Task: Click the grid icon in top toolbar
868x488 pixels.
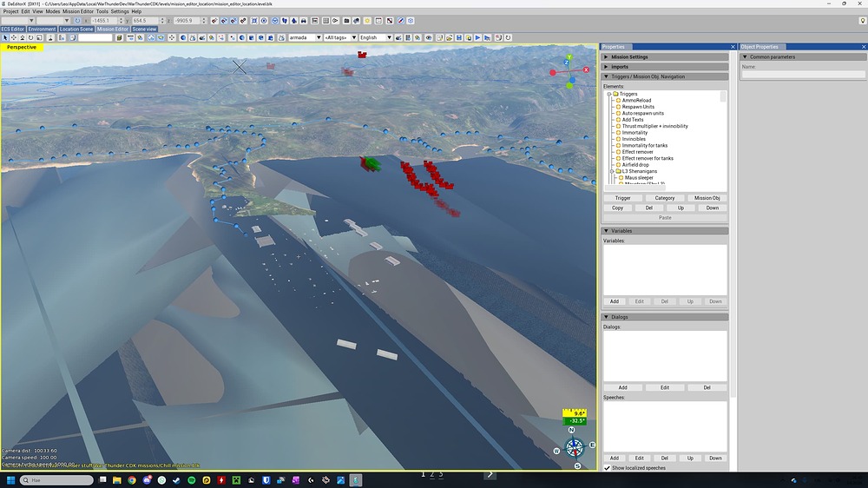Action: pyautogui.click(x=325, y=21)
